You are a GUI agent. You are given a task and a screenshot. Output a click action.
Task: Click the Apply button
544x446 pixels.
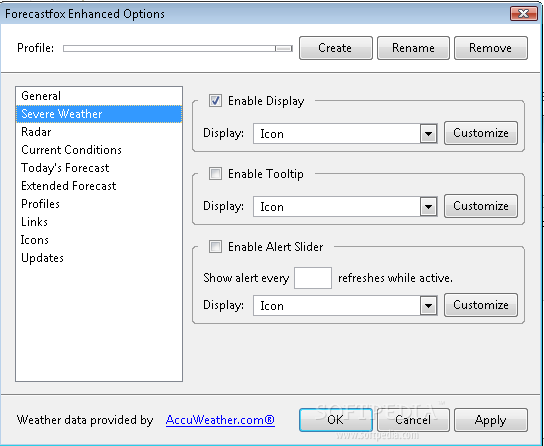click(x=491, y=420)
